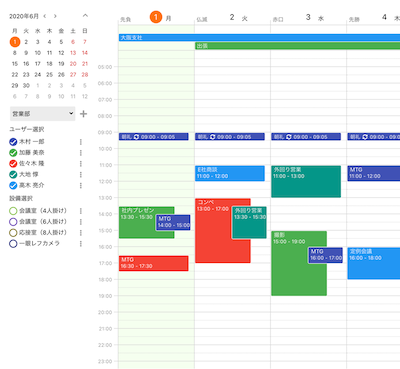Toggle 大地 惇 user checkbox
The width and height of the screenshot is (400, 369).
coord(13,174)
